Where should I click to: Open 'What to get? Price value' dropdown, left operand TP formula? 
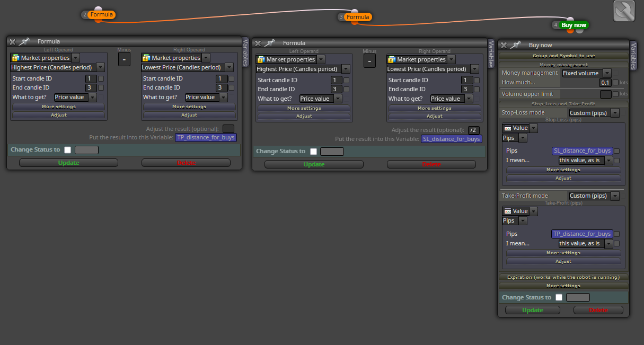tap(75, 97)
